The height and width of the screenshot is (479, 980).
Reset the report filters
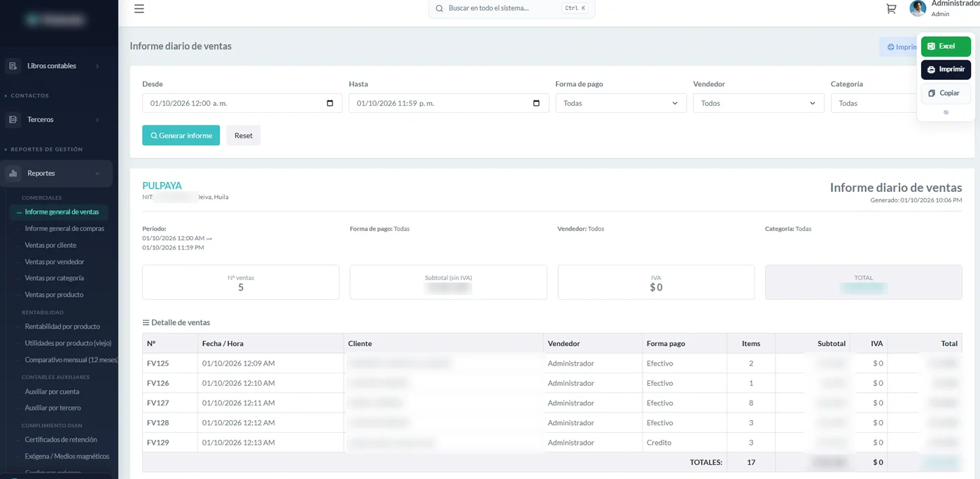[x=244, y=136]
